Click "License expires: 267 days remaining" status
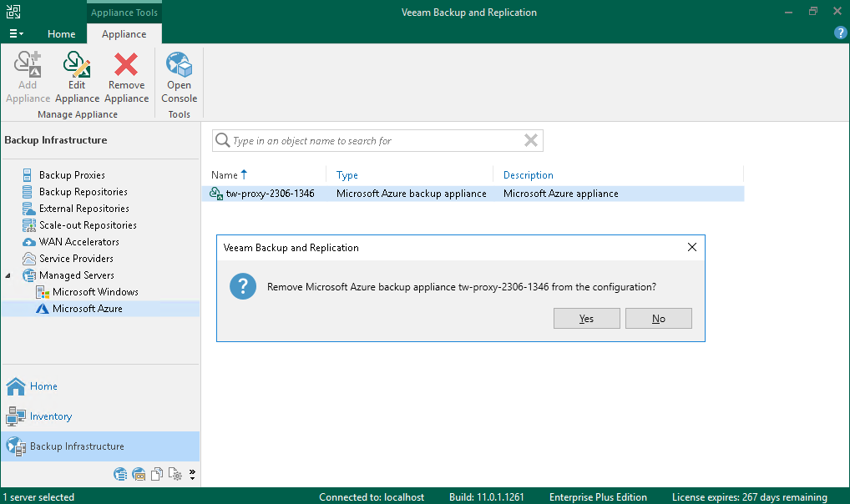The image size is (850, 504). pos(750,497)
